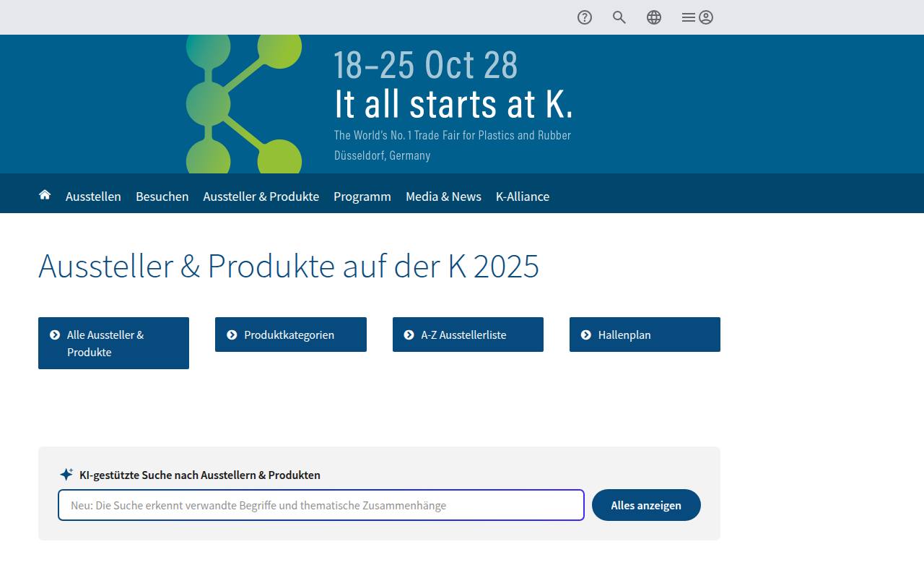Open the help question mark icon
The width and height of the screenshot is (924, 578).
coord(585,17)
